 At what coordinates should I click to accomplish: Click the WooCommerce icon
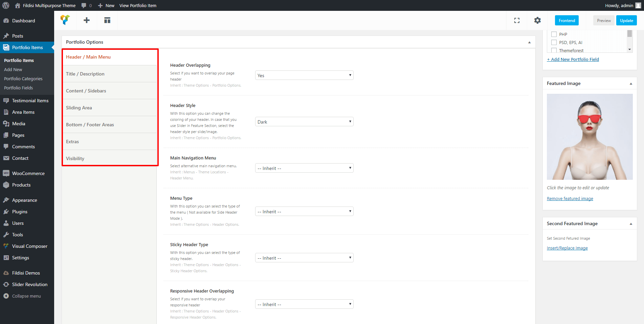point(6,173)
